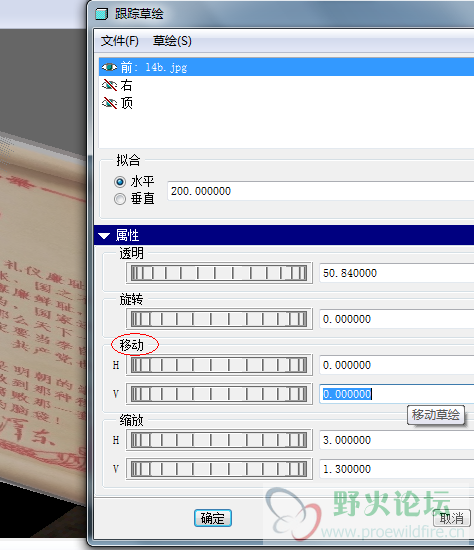Click the 缩放 H value field 3.000000
The height and width of the screenshot is (550, 474).
[x=396, y=440]
